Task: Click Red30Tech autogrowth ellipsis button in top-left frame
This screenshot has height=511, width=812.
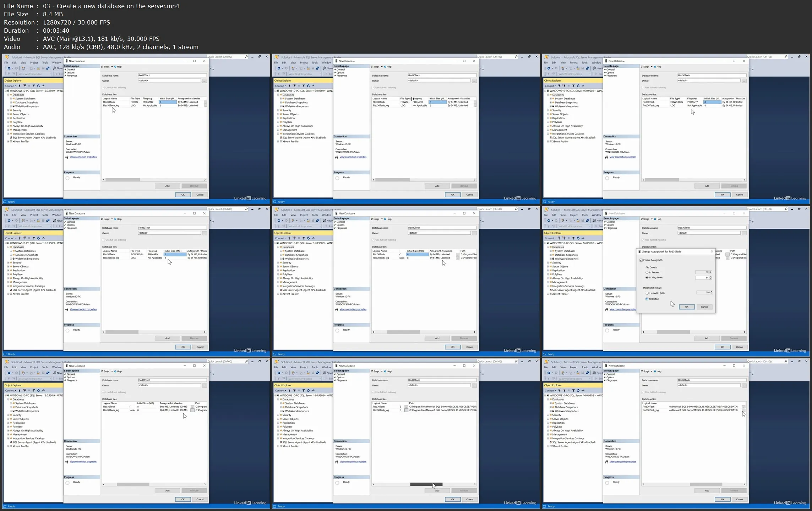Action: 205,102
